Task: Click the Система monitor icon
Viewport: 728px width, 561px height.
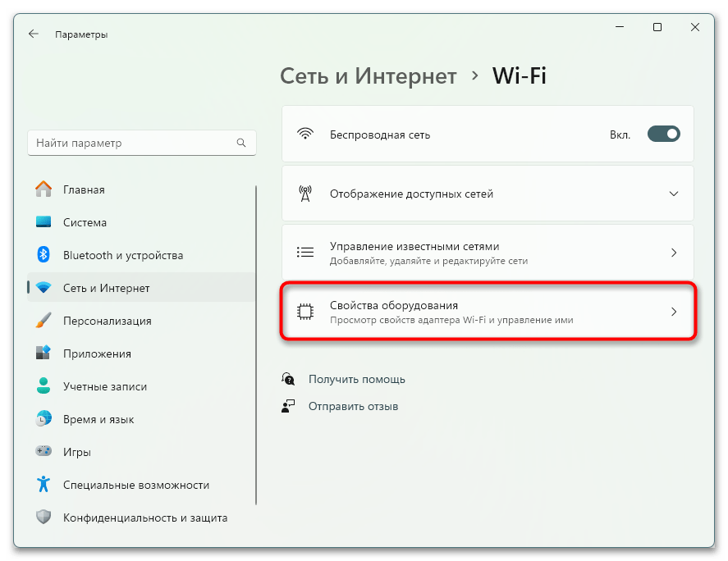Action: 43,221
